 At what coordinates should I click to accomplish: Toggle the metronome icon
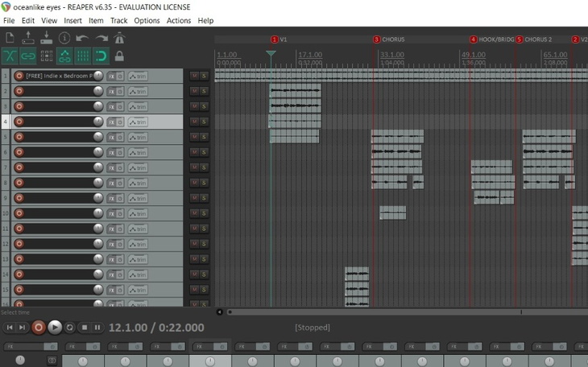point(119,38)
